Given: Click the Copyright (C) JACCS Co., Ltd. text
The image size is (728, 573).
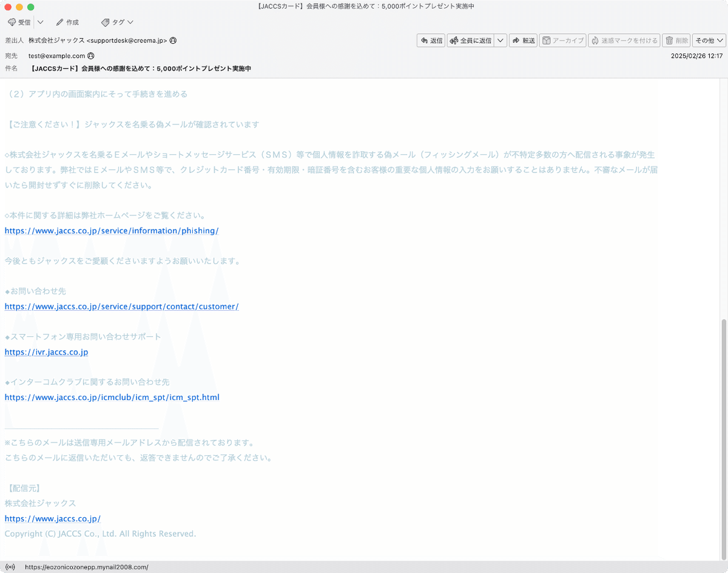Looking at the screenshot, I should pos(100,534).
